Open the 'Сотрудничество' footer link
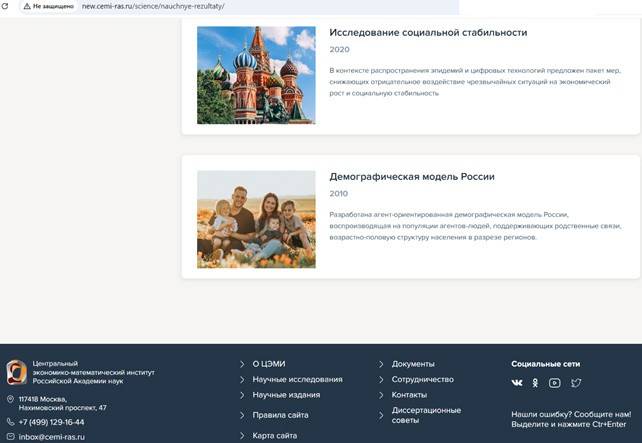This screenshot has width=642, height=443. [422, 379]
